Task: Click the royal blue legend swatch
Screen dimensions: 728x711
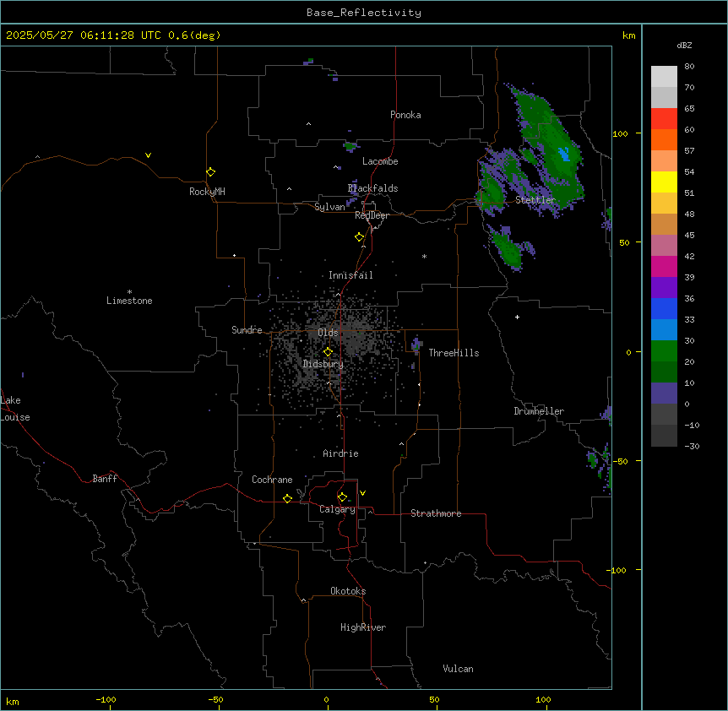Action: coord(664,308)
